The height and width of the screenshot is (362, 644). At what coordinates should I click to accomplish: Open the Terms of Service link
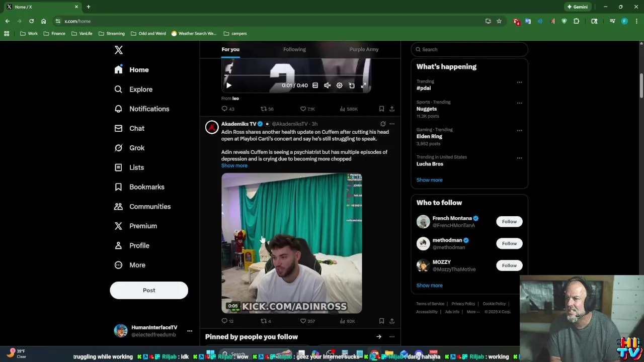pos(430,304)
